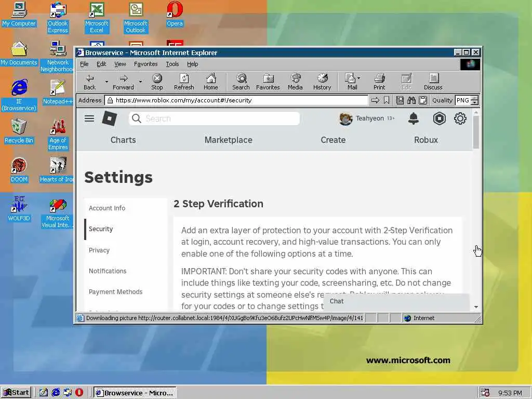Select Payment Methods settings tab
The height and width of the screenshot is (399, 532).
click(126, 292)
